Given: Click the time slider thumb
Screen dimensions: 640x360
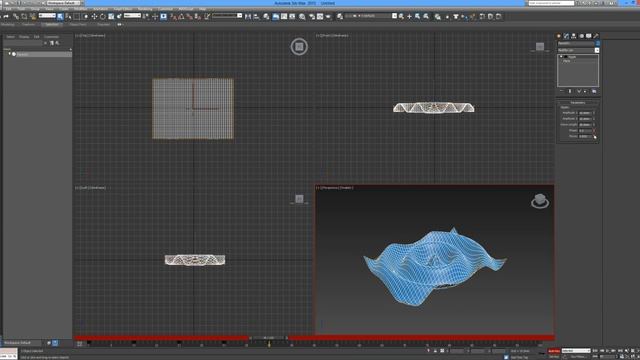Looking at the screenshot, I should pos(268,338).
